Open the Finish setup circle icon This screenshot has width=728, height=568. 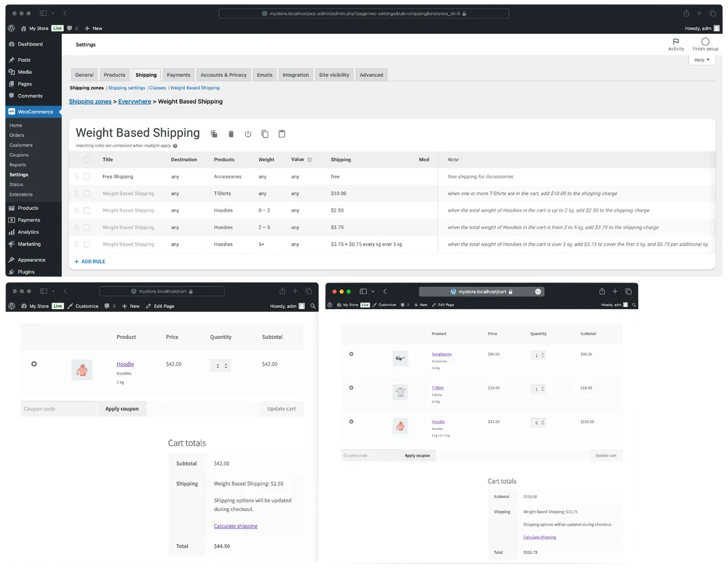[x=705, y=42]
